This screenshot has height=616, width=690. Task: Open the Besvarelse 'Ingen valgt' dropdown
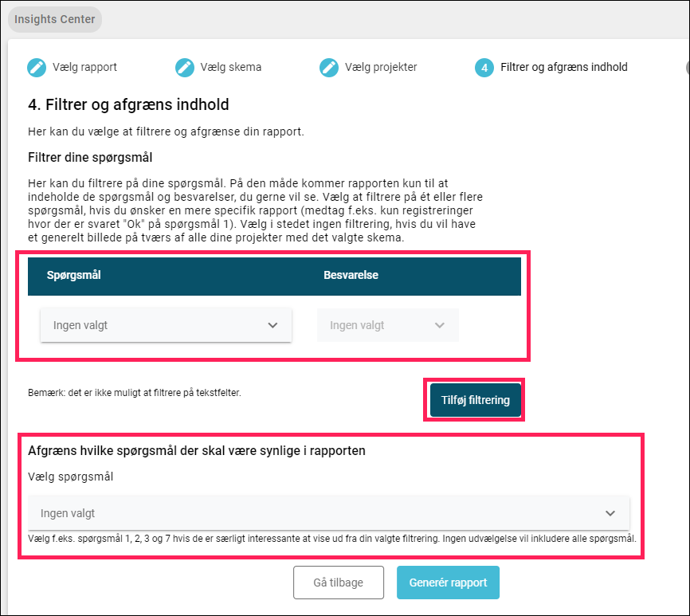coord(388,325)
